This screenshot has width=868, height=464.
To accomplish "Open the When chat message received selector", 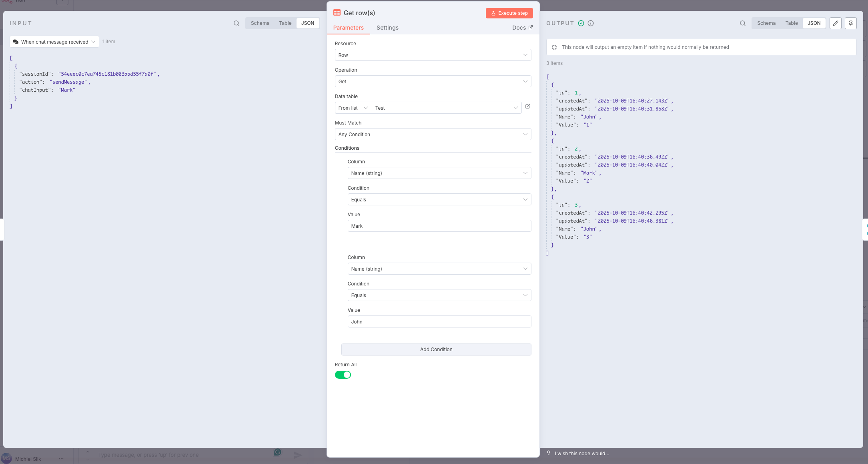I will [x=54, y=42].
